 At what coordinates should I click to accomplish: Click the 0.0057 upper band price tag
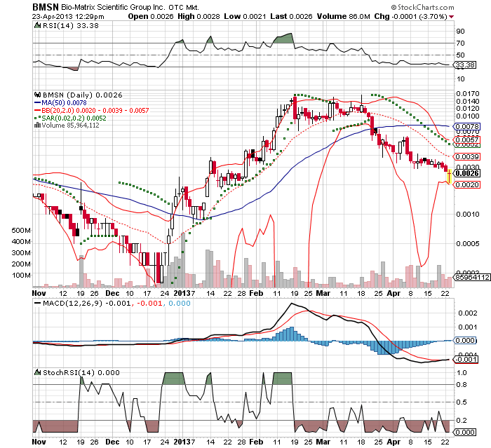point(467,140)
